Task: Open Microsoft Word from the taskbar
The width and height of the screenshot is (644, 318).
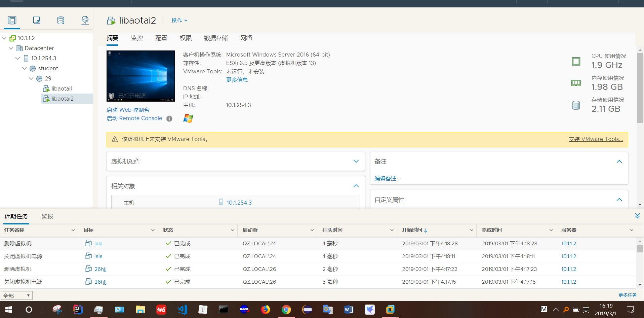Action: pos(349,310)
